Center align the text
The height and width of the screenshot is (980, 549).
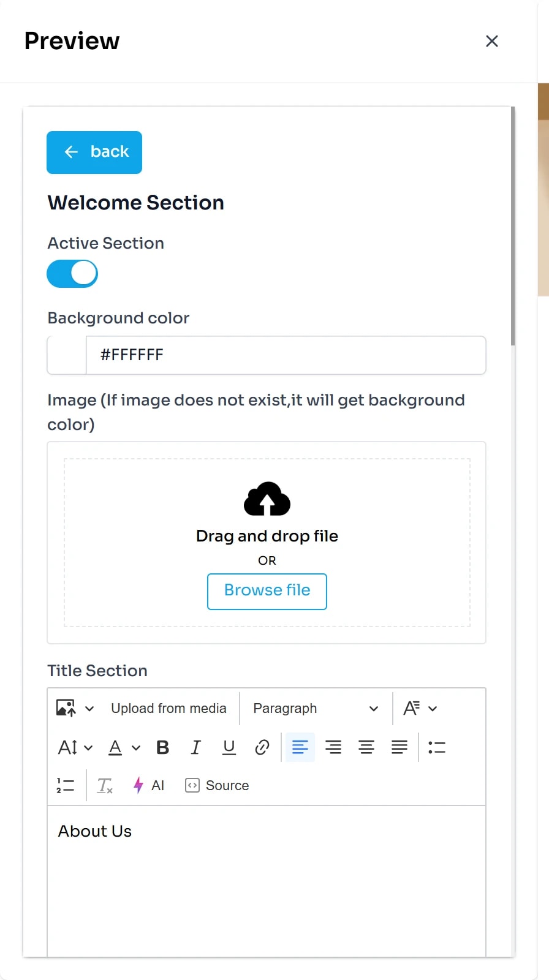(x=366, y=747)
